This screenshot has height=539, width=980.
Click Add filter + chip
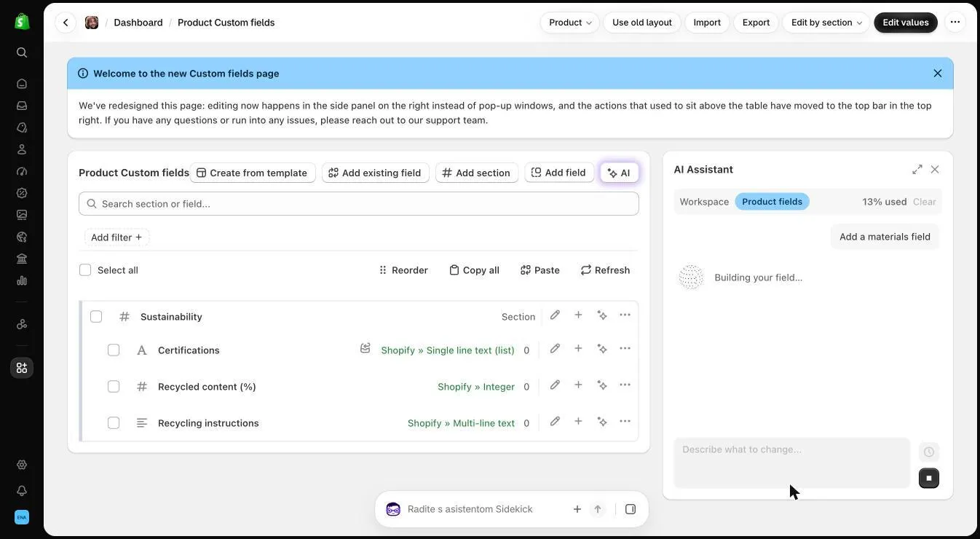(x=116, y=237)
